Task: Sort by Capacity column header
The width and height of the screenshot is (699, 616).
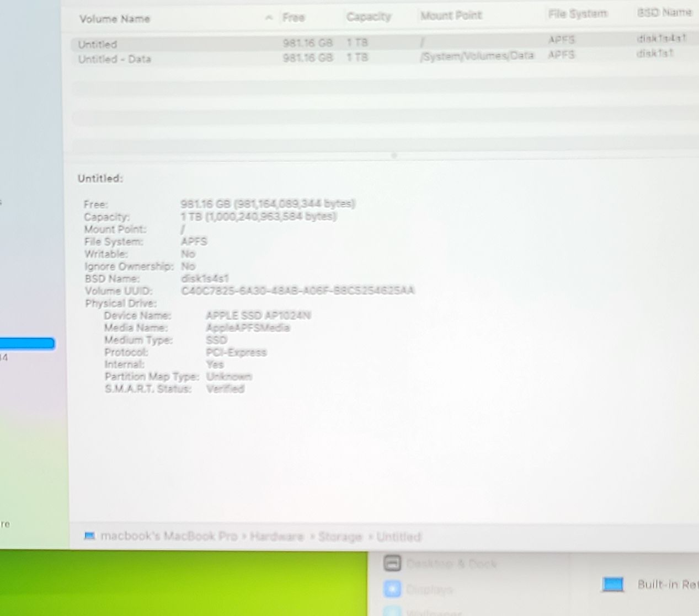Action: (369, 17)
